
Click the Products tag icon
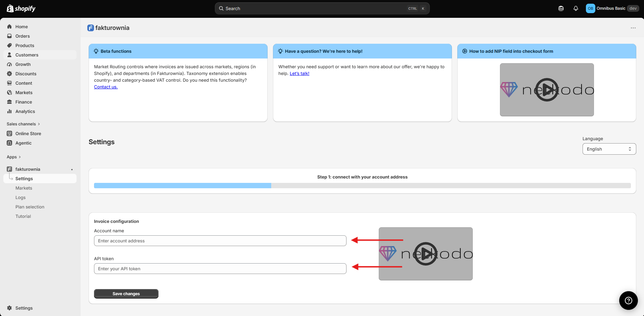(x=9, y=45)
